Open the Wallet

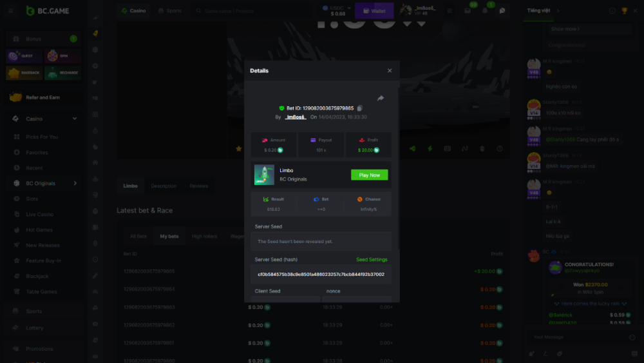(374, 11)
